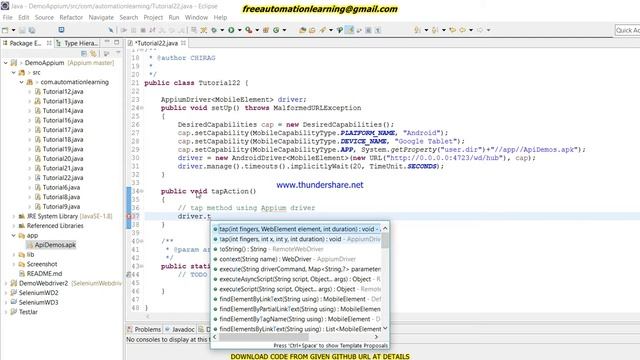Click autocomplete popup vertical scrollbar thumb
The image size is (640, 360).
tap(385, 240)
